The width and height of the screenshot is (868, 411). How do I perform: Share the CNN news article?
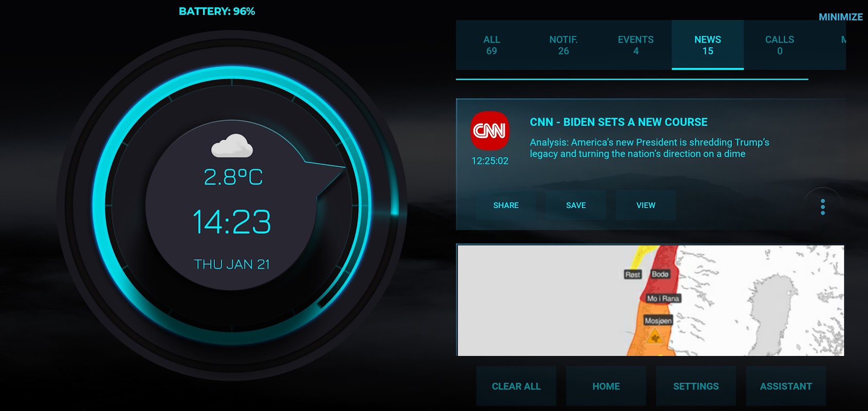(x=506, y=206)
